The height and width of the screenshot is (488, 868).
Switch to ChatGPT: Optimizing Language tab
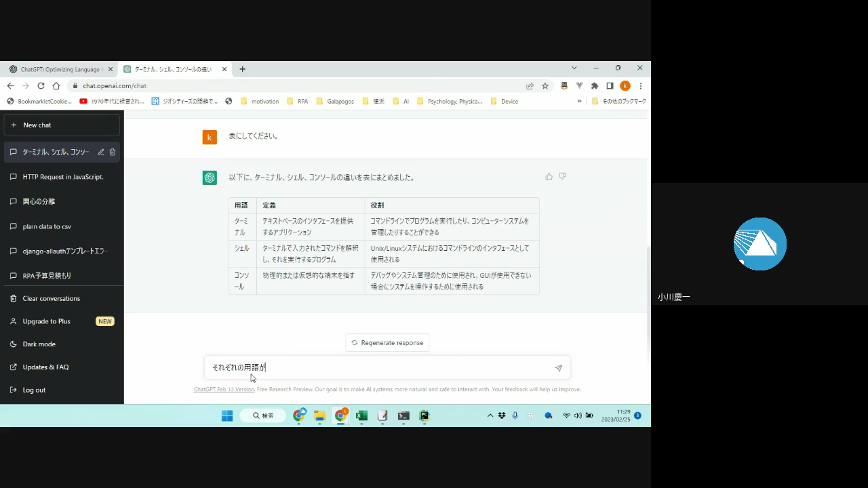(60, 69)
